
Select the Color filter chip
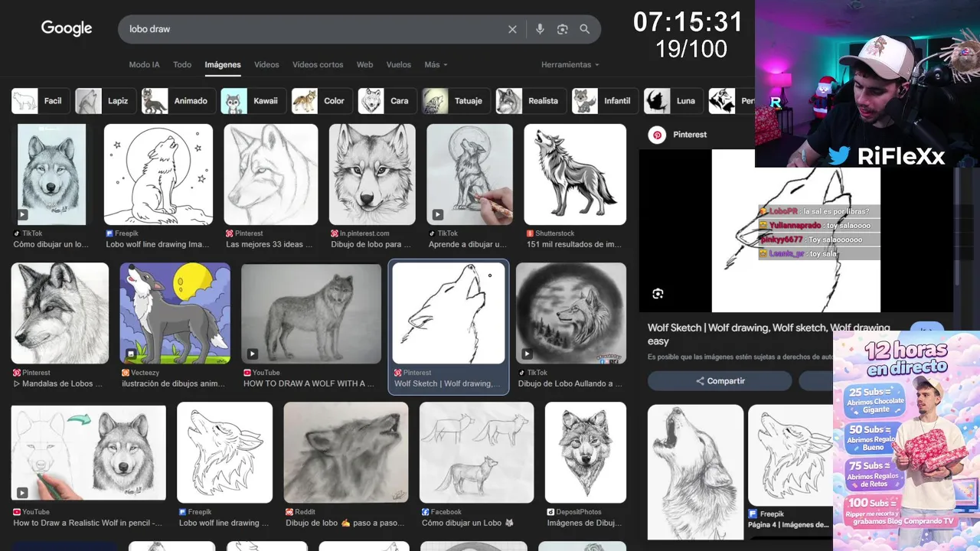tap(322, 101)
